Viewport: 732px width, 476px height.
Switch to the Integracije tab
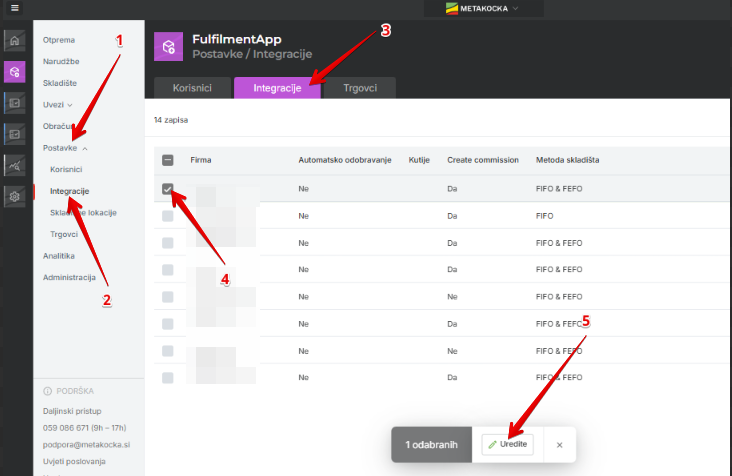[x=277, y=88]
